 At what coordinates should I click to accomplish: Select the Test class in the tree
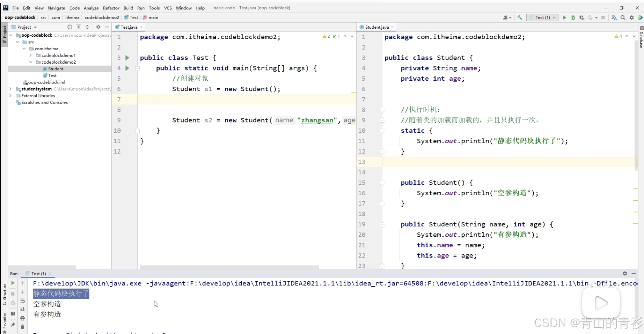tap(52, 75)
